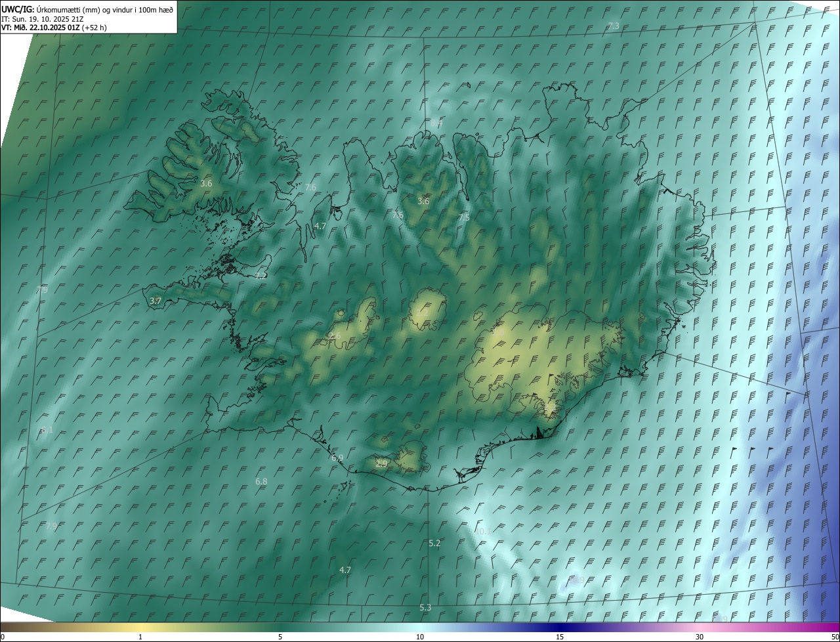Pick the yellow color at scale 1
The image size is (840, 642).
(140, 627)
